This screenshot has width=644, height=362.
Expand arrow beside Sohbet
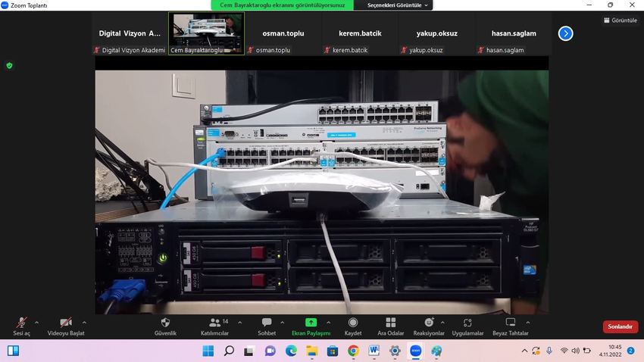tap(282, 323)
